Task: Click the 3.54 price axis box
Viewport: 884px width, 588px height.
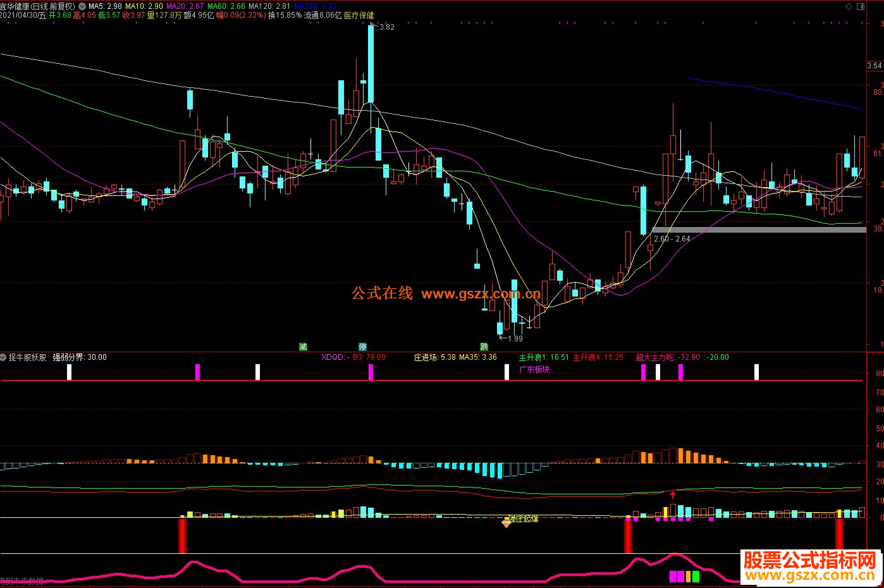Action: [875, 66]
